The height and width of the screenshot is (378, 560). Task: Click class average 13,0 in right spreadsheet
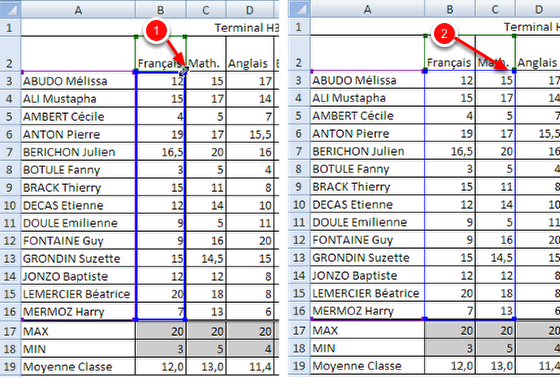pyautogui.click(x=495, y=366)
